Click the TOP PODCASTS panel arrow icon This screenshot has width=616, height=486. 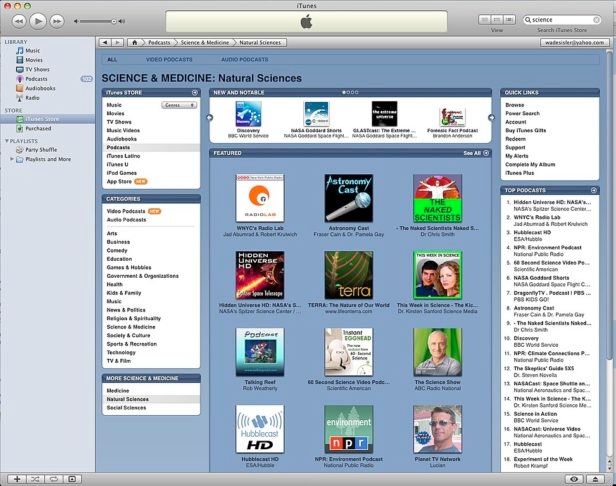[594, 191]
